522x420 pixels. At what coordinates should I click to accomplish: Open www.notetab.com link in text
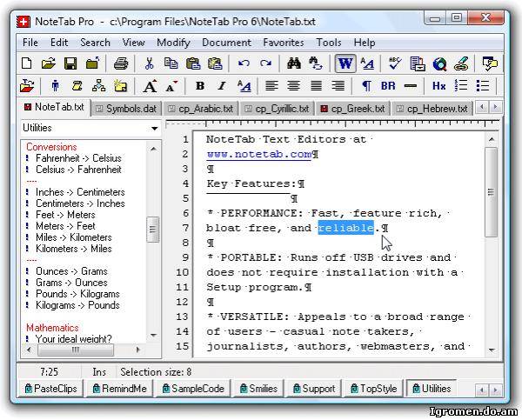259,155
